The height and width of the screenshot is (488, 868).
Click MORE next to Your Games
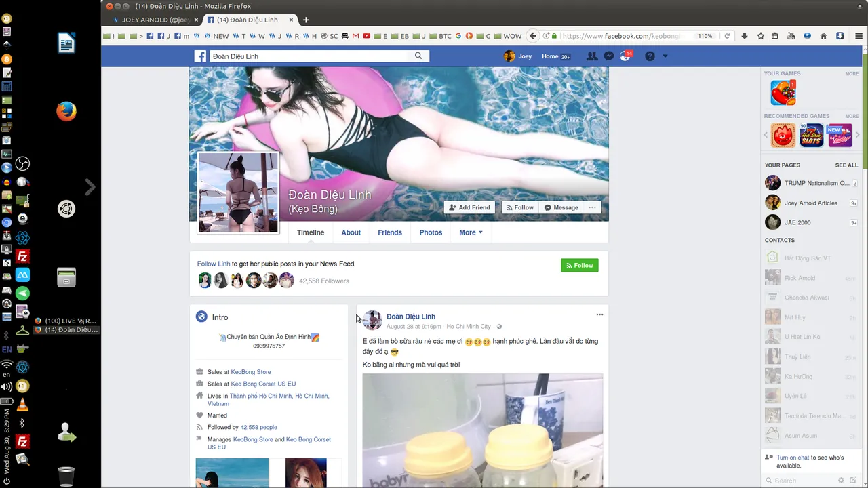[852, 73]
